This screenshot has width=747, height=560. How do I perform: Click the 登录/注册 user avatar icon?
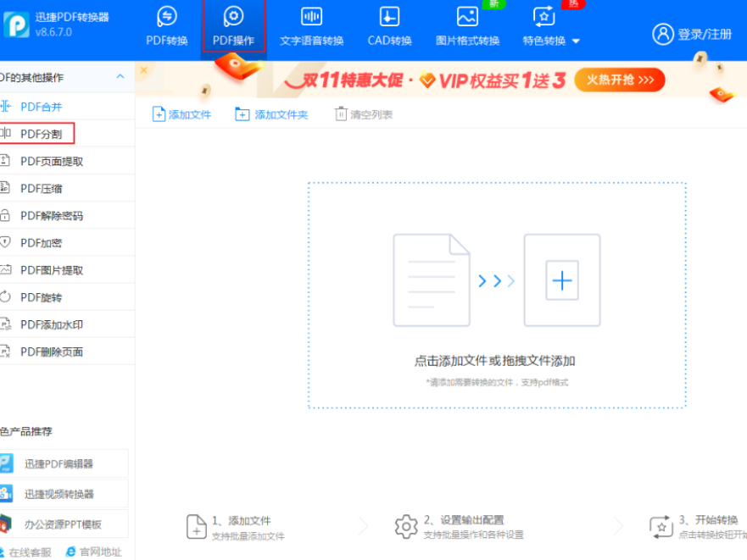[x=663, y=34]
